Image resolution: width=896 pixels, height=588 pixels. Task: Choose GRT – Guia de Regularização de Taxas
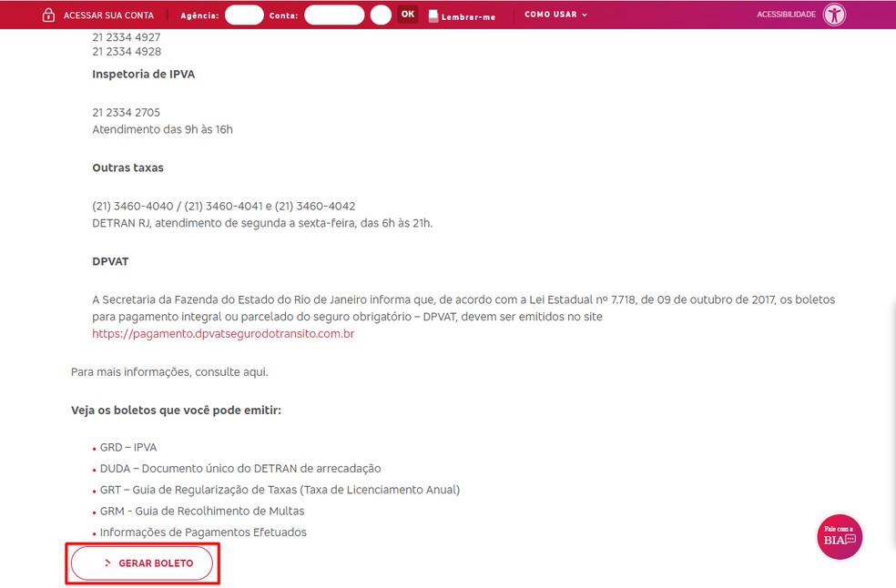point(280,490)
